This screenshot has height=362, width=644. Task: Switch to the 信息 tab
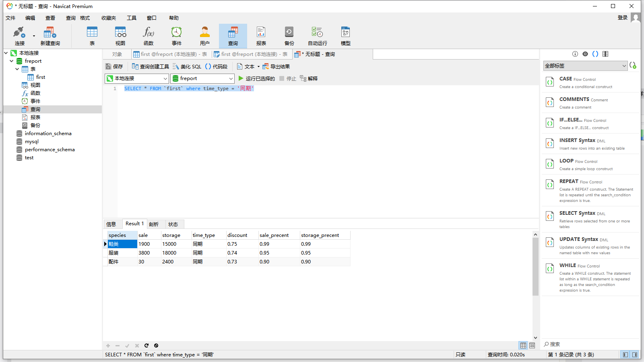click(111, 224)
